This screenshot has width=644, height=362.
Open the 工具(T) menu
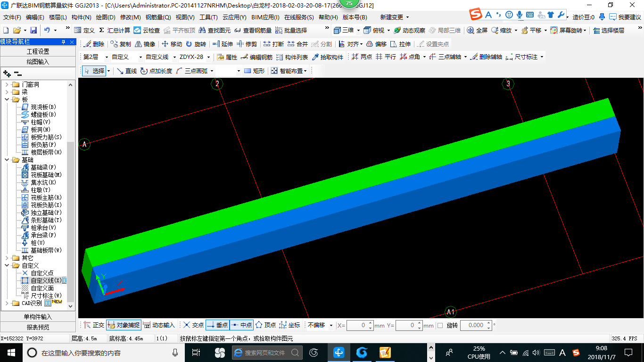pyautogui.click(x=208, y=17)
